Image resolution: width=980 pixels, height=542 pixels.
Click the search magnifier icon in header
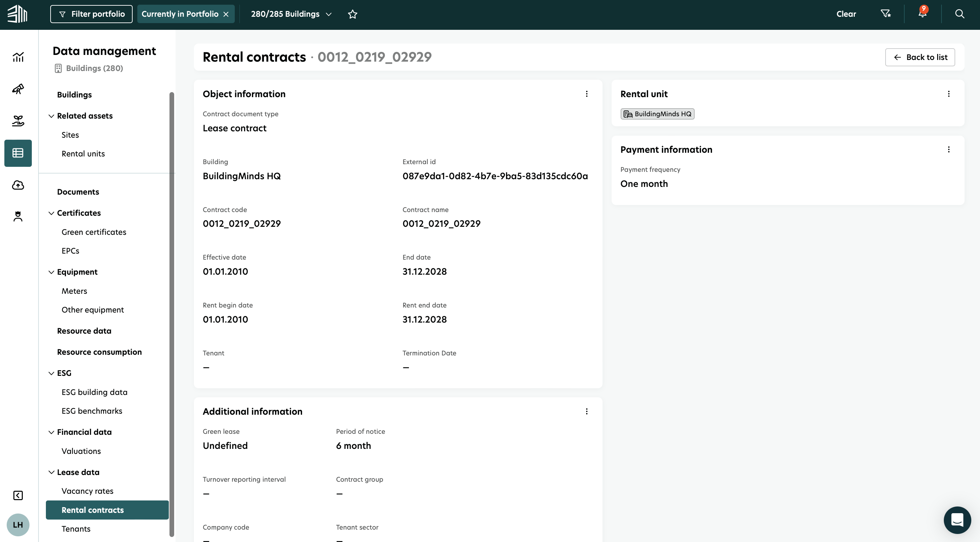point(960,14)
